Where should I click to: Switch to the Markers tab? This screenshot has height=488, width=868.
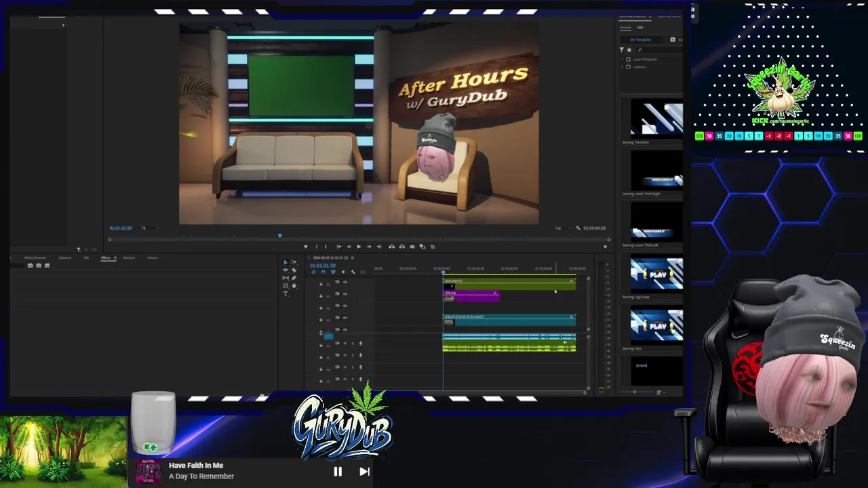coord(129,258)
